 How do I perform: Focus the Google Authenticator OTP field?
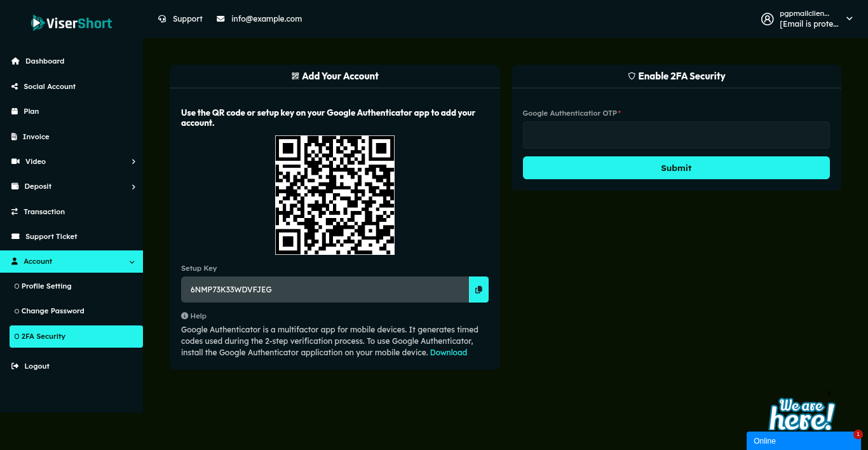676,135
